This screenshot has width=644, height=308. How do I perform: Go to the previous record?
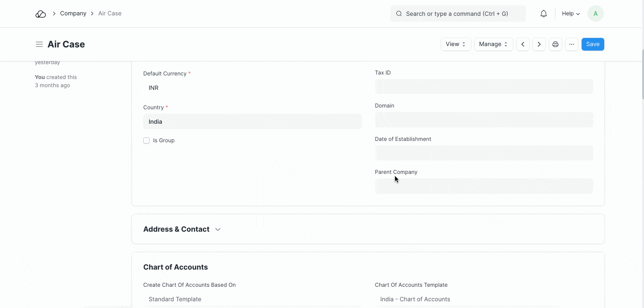522,44
